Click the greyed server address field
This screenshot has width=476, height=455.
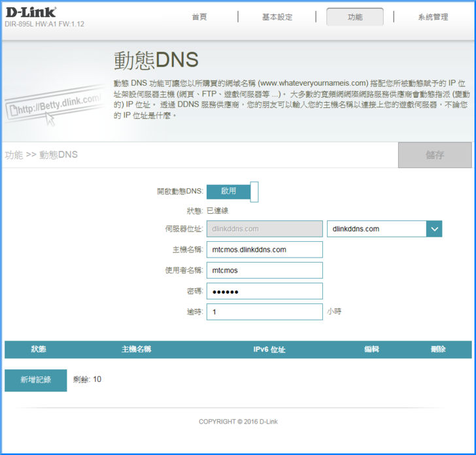point(264,229)
